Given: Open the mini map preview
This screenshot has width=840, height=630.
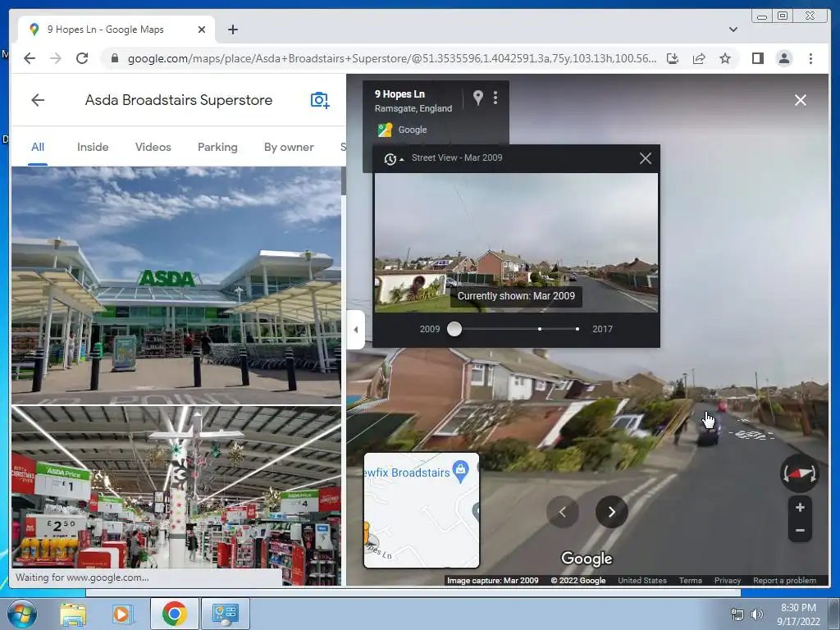Looking at the screenshot, I should coord(422,510).
